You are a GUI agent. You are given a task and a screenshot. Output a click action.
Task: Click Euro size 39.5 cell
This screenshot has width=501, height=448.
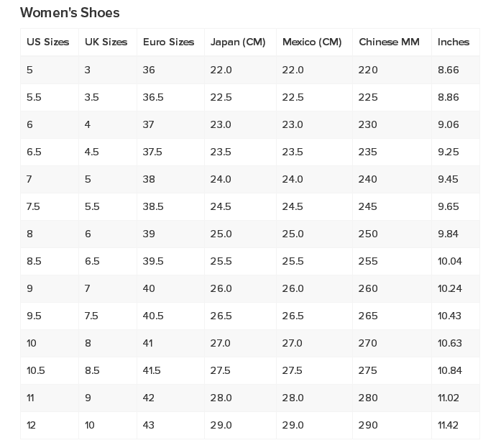click(153, 261)
